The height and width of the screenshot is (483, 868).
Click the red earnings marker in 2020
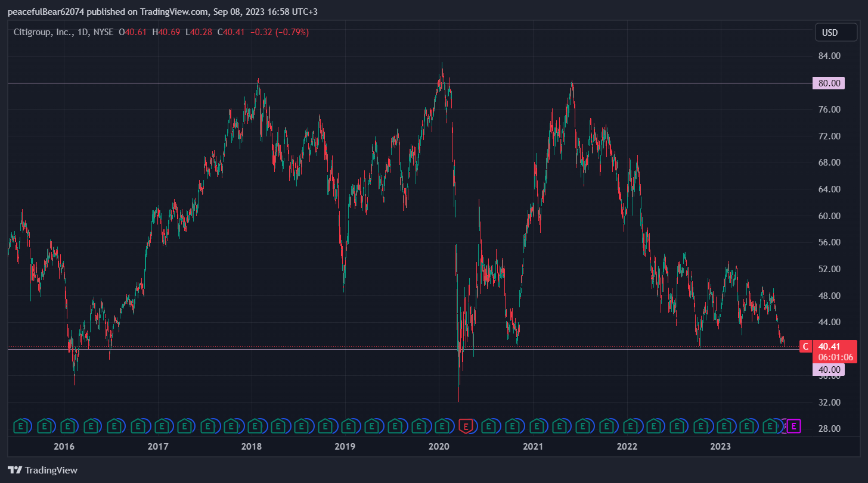pos(466,426)
